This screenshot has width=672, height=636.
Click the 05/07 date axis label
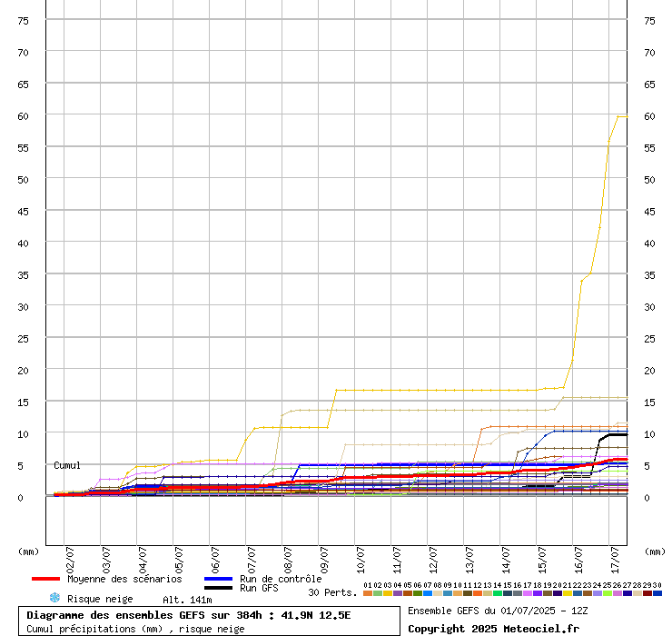click(179, 560)
